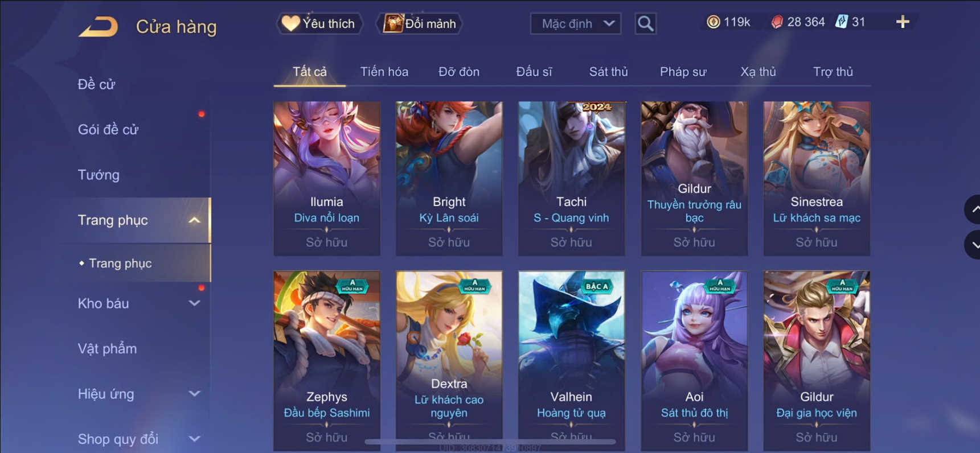Open Yêu thích favorites heart button
This screenshot has height=453, width=980.
point(319,24)
